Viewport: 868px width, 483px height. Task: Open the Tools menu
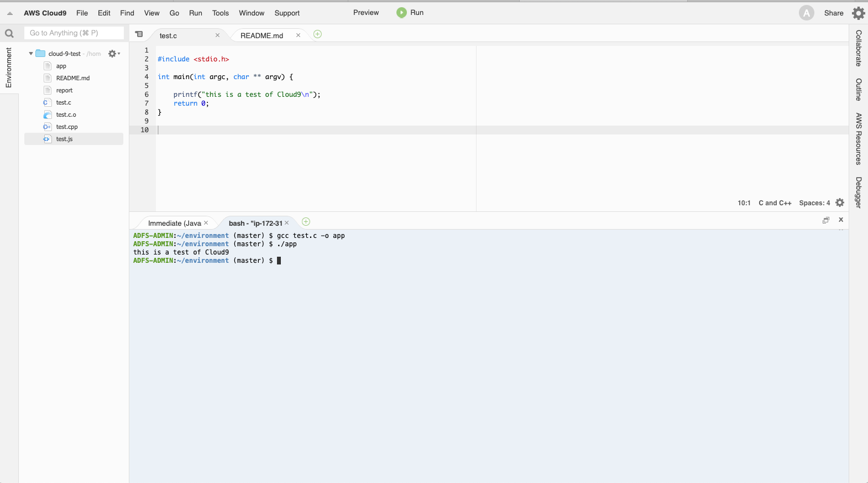point(220,13)
